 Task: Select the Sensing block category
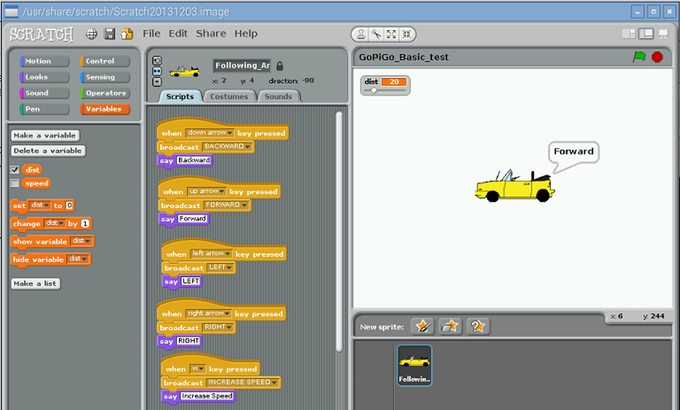tap(105, 77)
